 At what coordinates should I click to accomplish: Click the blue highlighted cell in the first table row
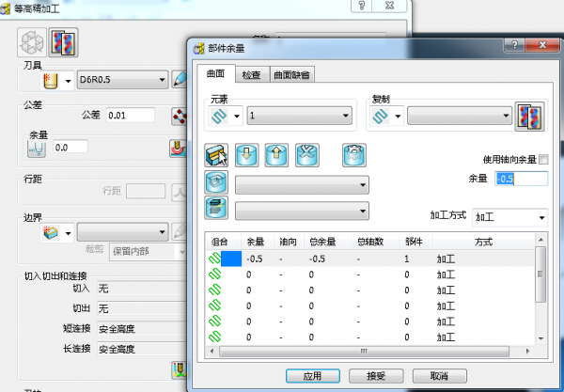231,259
